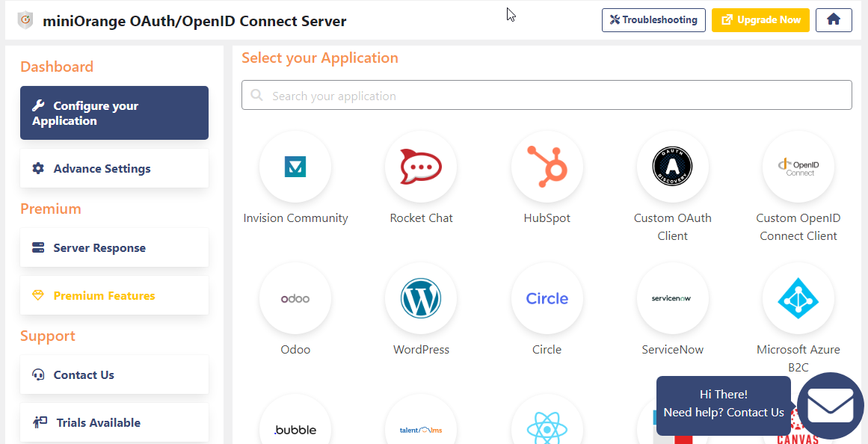Open the home page via the house icon

834,20
